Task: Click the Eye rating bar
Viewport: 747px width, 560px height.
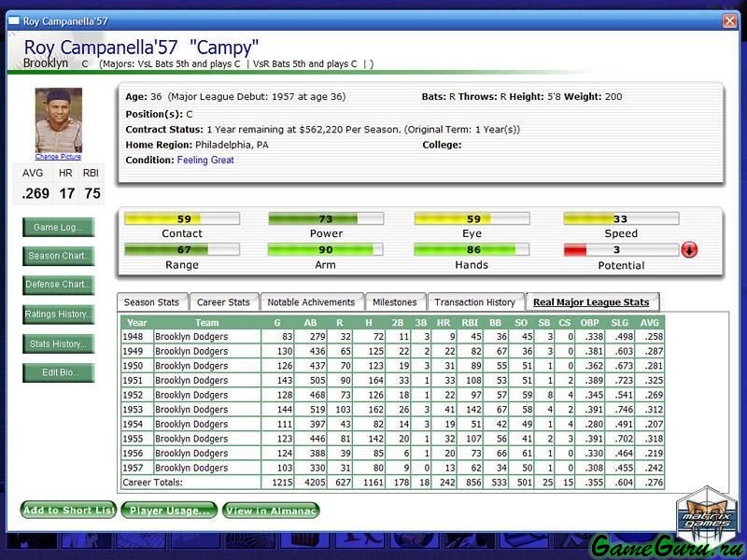Action: coord(472,219)
